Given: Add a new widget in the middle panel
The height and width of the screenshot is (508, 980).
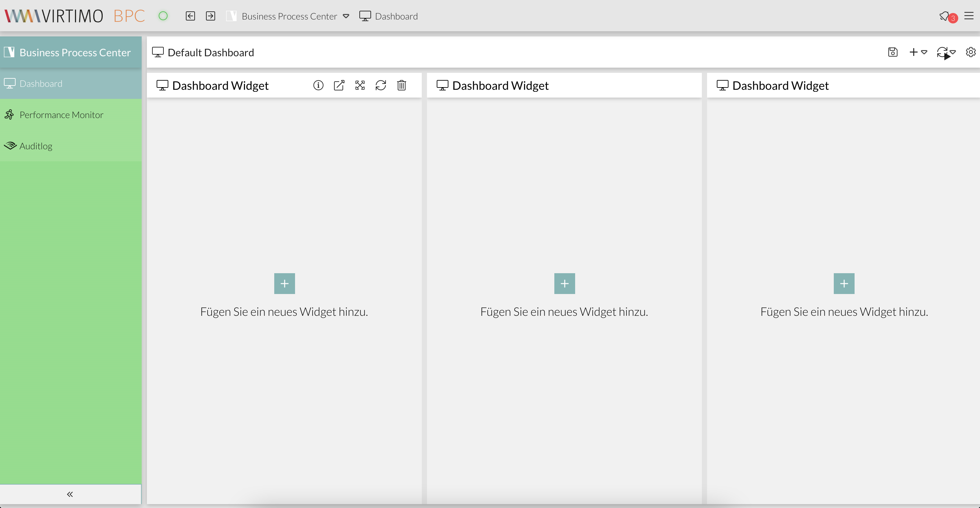Looking at the screenshot, I should 564,283.
